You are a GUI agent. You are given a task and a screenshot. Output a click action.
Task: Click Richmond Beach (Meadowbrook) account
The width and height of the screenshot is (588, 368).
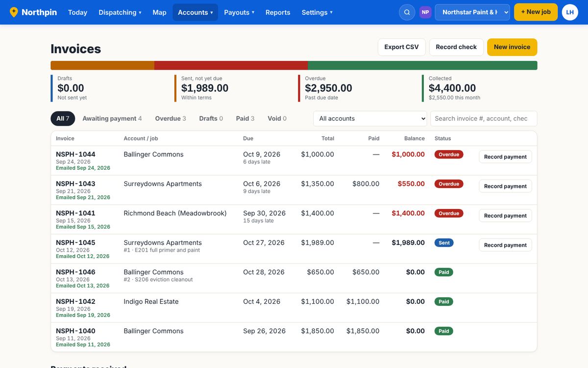pos(175,213)
